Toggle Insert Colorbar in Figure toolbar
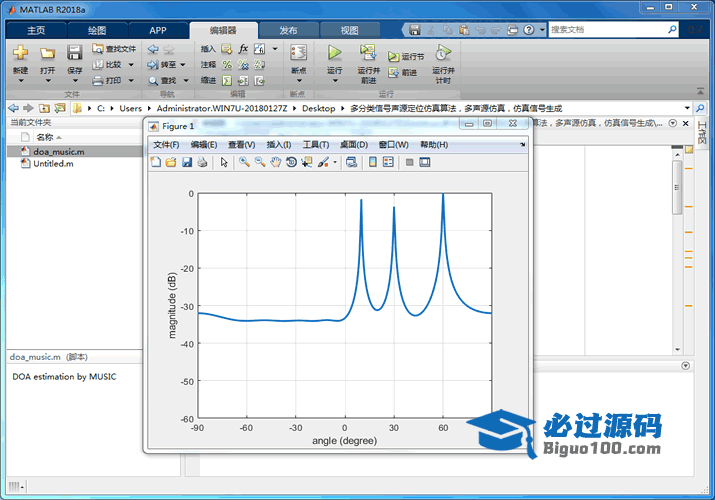Viewport: 715px width, 500px height. tap(373, 162)
